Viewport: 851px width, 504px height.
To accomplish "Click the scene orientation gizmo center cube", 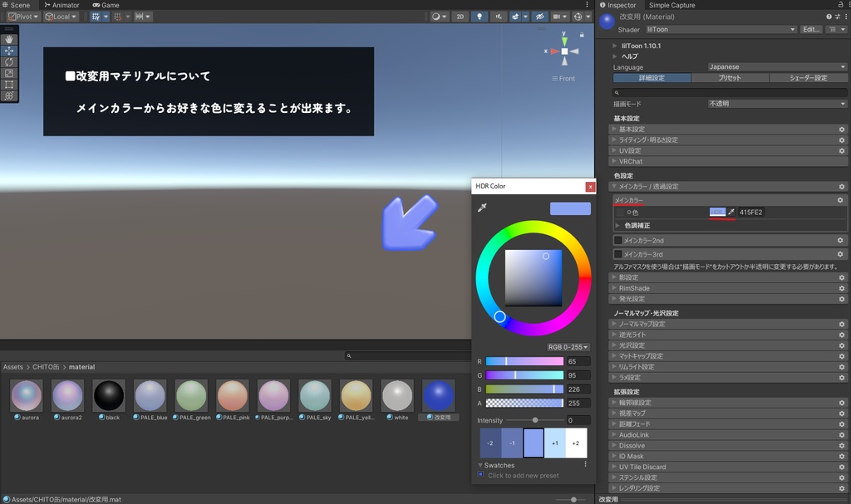I will tap(564, 51).
